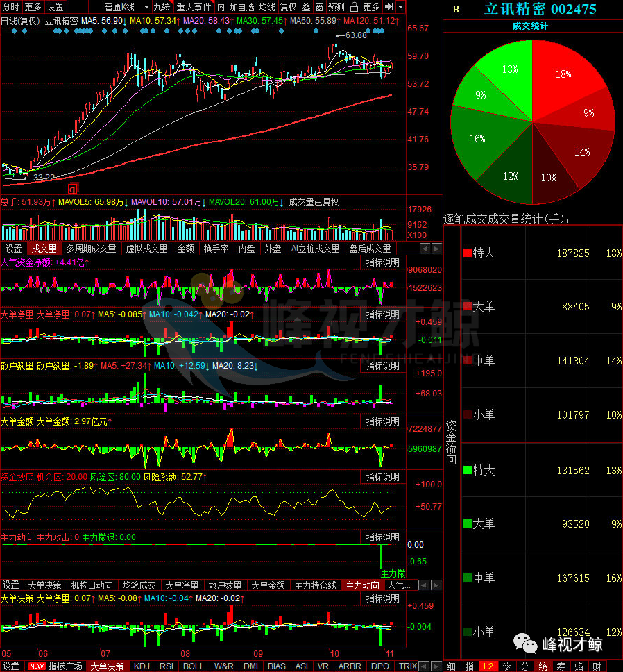Switch to the BOLL indicator tab
The height and width of the screenshot is (672, 623).
tap(194, 666)
